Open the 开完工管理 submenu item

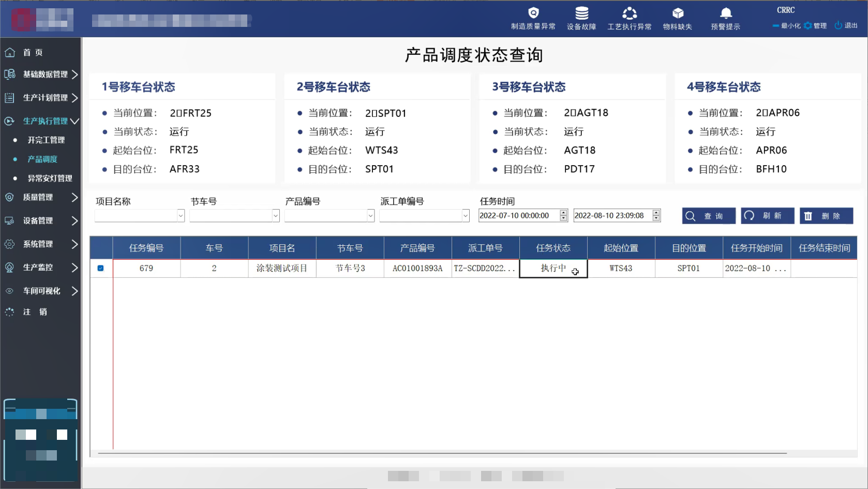point(46,140)
